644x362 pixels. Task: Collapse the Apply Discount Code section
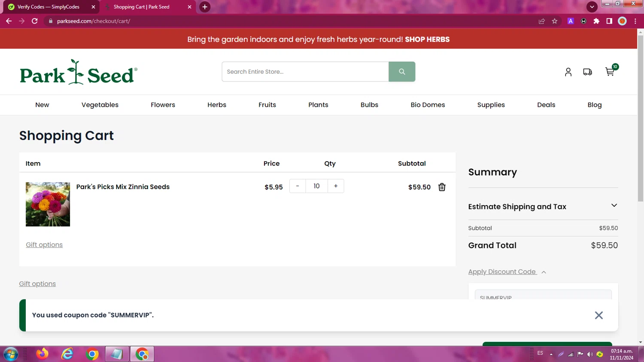507,272
